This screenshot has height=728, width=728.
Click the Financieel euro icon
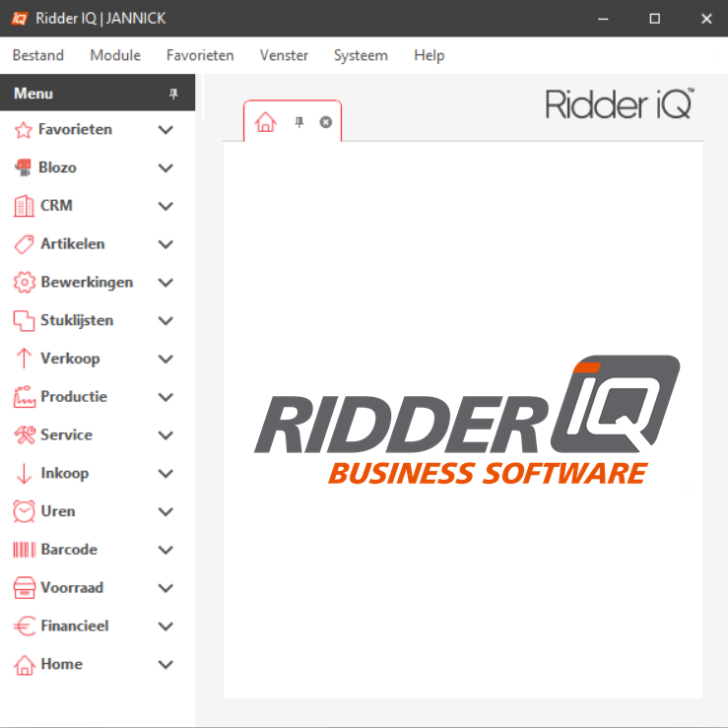[x=24, y=627]
